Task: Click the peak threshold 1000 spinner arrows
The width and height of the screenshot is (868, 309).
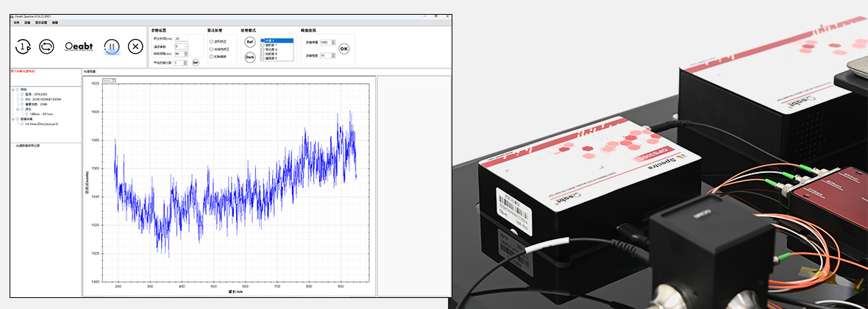Action: 333,43
